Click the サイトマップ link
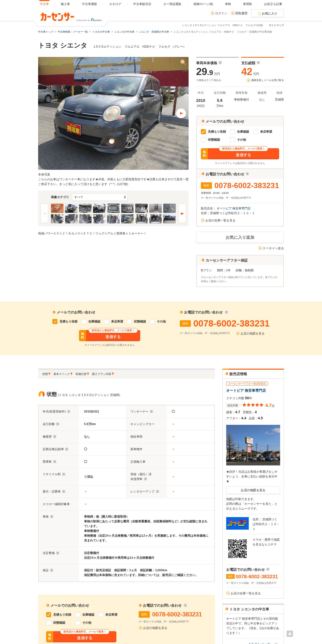Image resolution: width=322 pixels, height=644 pixels. (276, 25)
